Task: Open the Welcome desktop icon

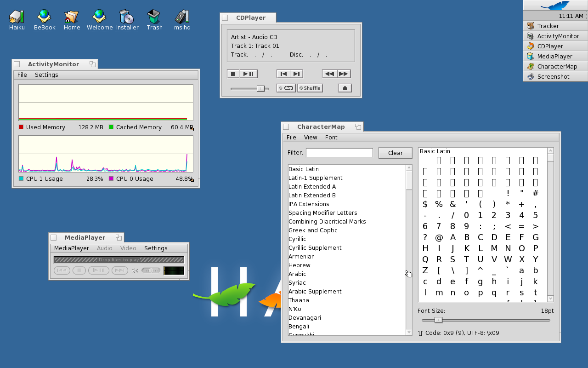Action: tap(99, 20)
